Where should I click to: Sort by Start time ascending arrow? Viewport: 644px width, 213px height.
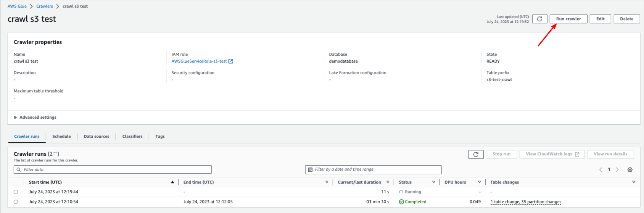[172, 182]
